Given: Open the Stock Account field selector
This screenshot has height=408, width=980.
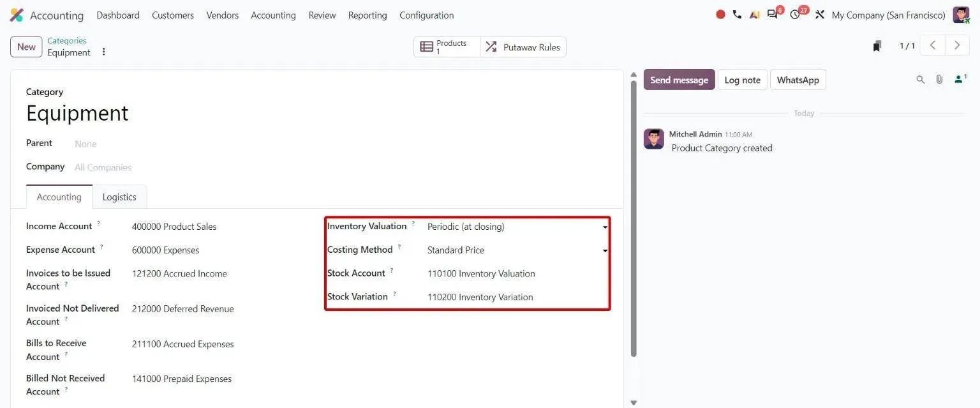Looking at the screenshot, I should 517,274.
